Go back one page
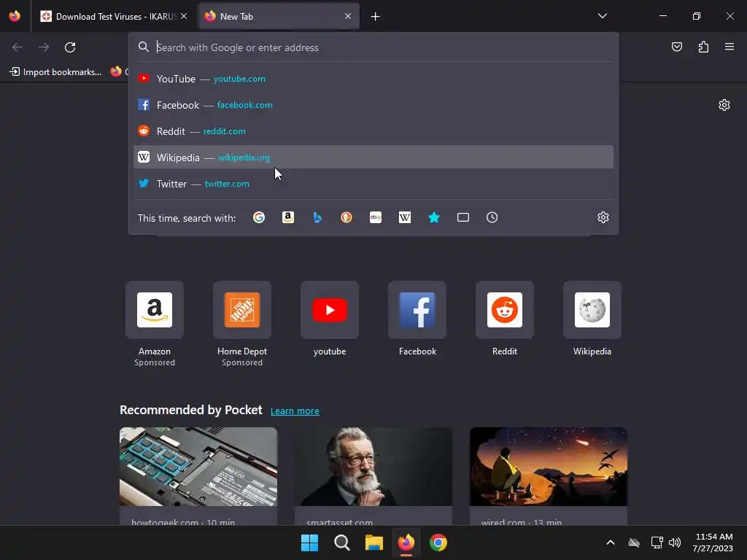 pyautogui.click(x=18, y=47)
